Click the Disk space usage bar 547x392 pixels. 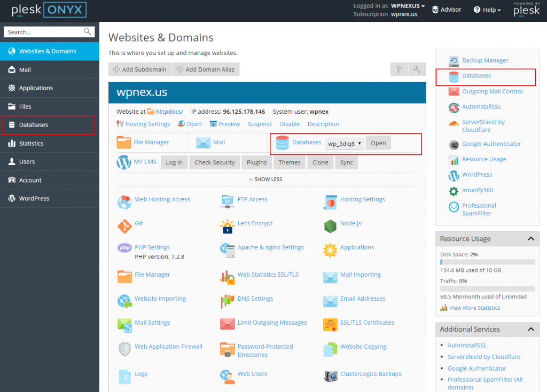click(x=487, y=262)
